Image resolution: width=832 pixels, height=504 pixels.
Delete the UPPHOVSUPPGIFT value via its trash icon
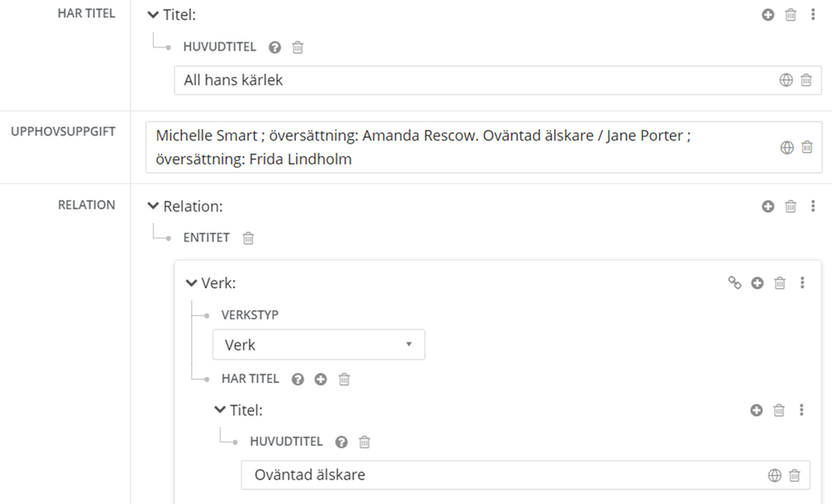pos(807,147)
